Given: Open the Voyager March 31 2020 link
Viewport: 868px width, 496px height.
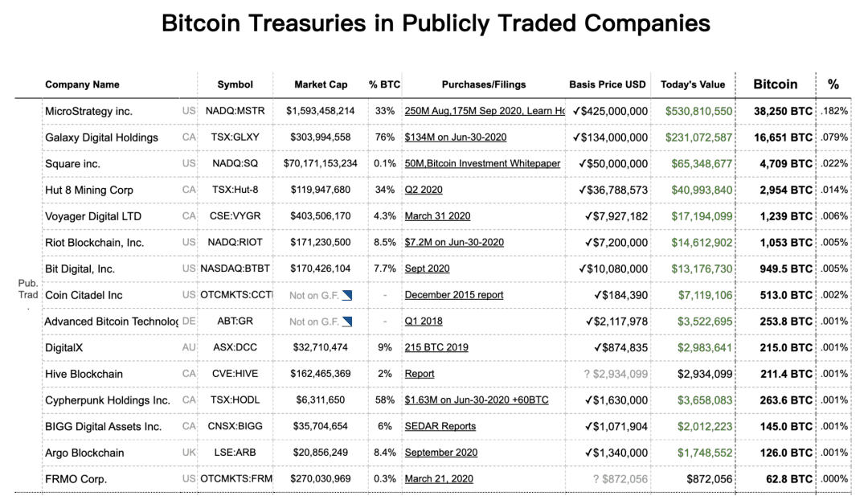Looking at the screenshot, I should click(x=437, y=216).
